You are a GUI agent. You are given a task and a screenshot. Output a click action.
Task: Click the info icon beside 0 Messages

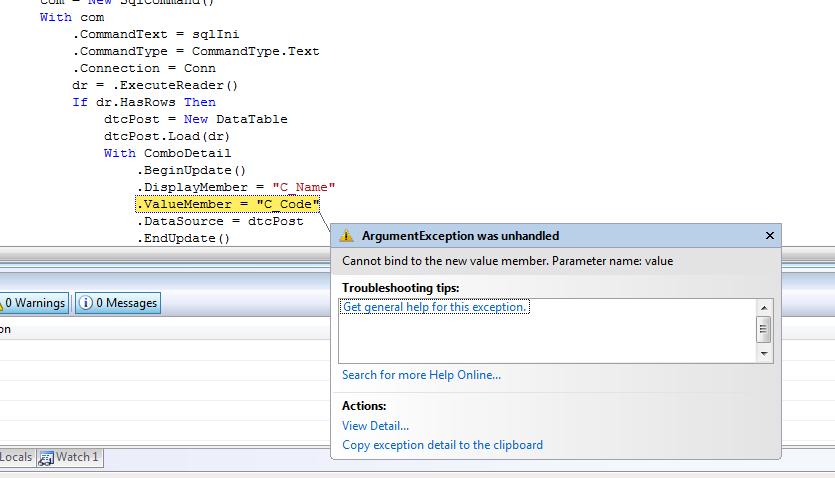click(85, 303)
